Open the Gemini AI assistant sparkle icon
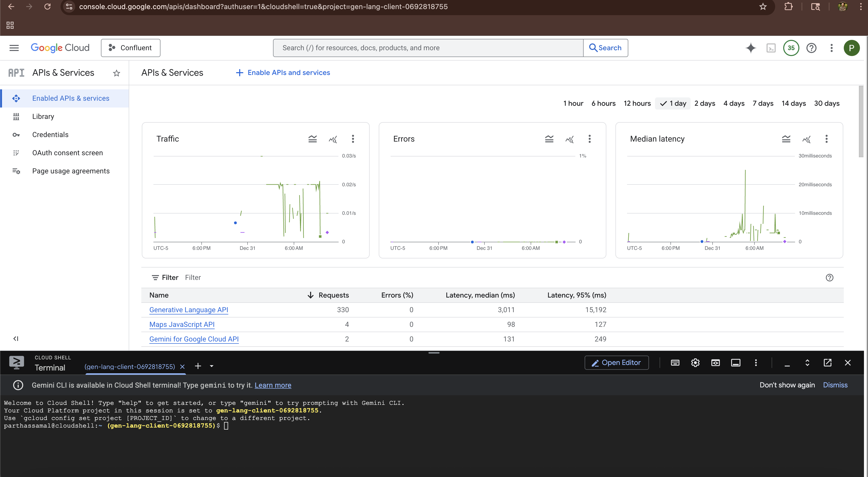The image size is (868, 477). (750, 48)
